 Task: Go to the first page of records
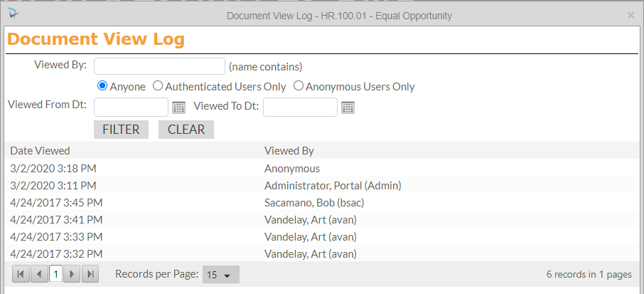pos(21,274)
